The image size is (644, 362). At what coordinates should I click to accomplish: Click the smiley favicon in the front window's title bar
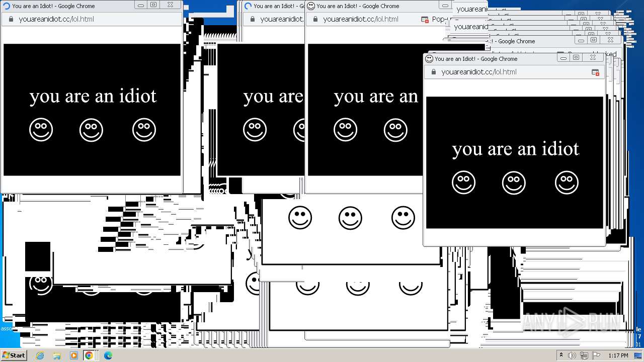(x=429, y=58)
